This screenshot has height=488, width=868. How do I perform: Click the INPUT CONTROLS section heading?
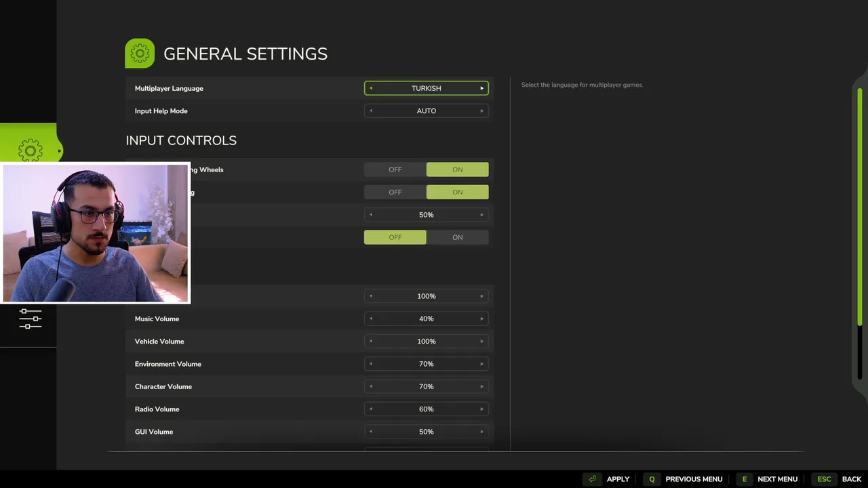[181, 140]
